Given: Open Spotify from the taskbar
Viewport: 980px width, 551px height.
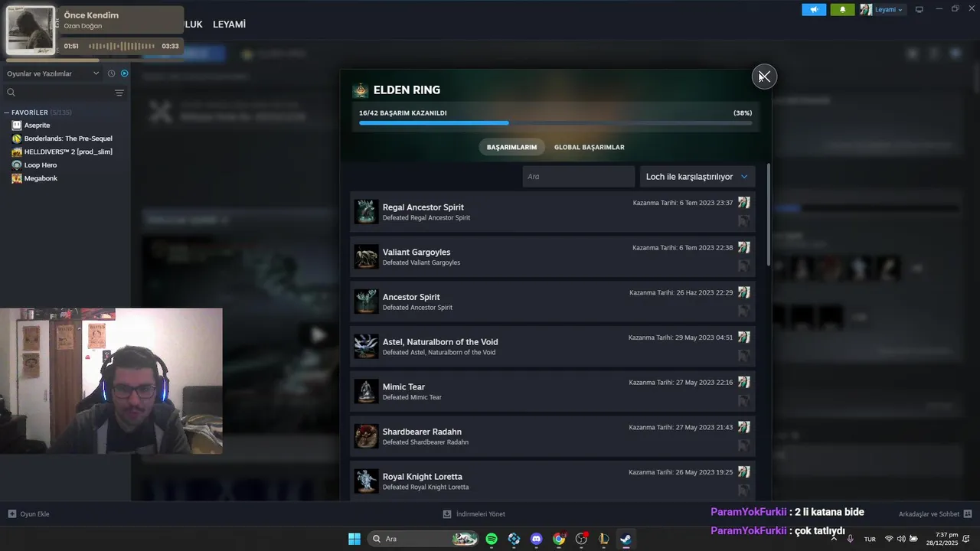Looking at the screenshot, I should (x=492, y=539).
